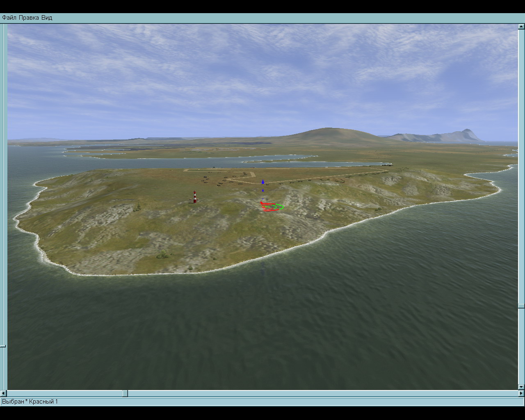Select the red-and-white lighthouse object
Screen dimensions: 525x420
click(195, 197)
